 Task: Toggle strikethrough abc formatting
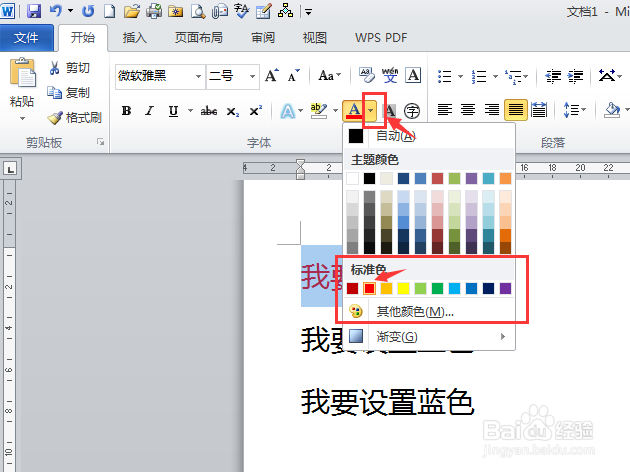click(209, 111)
